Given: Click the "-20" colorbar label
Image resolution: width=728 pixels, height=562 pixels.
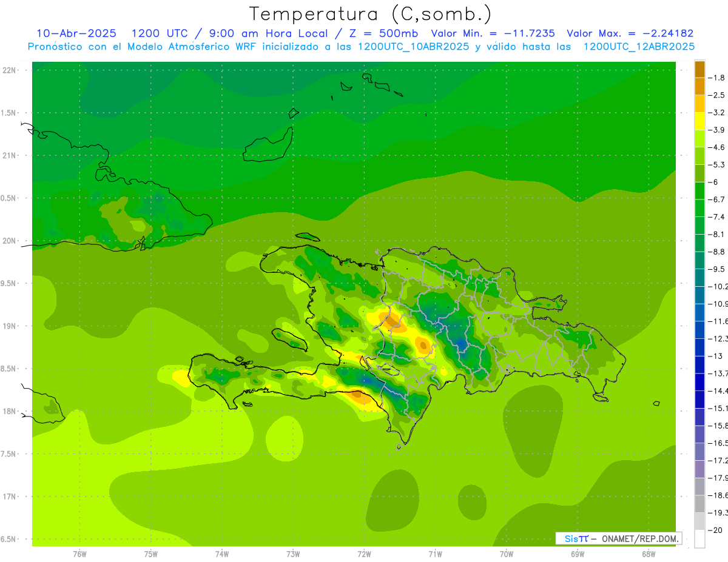Looking at the screenshot, I should 715,530.
